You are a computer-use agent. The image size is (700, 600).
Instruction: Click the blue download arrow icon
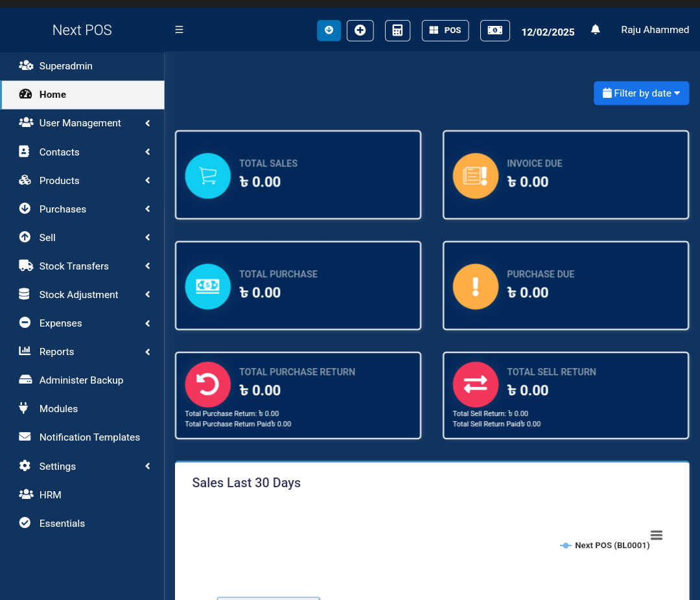pos(329,30)
